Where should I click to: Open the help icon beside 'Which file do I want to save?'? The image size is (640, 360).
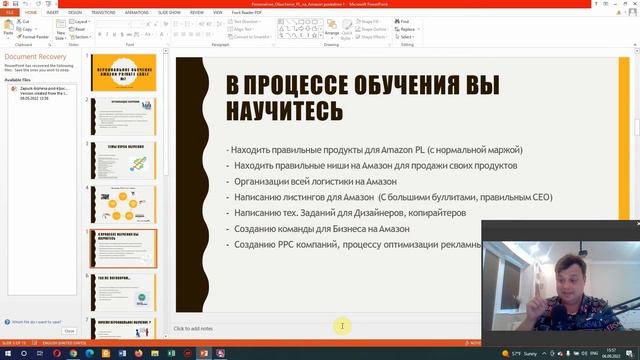coord(7,322)
